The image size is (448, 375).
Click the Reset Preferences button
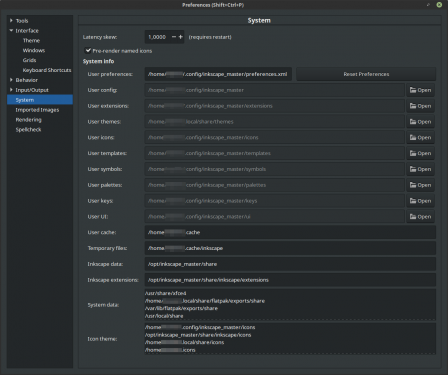coord(366,74)
